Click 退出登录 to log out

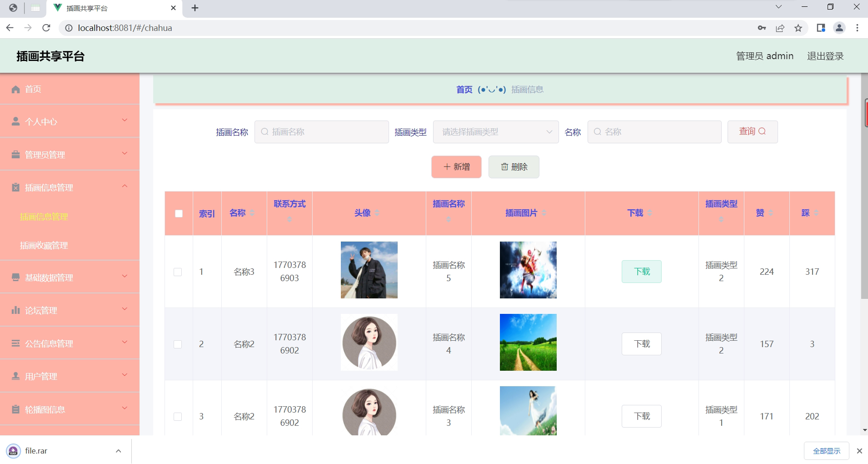tap(825, 56)
